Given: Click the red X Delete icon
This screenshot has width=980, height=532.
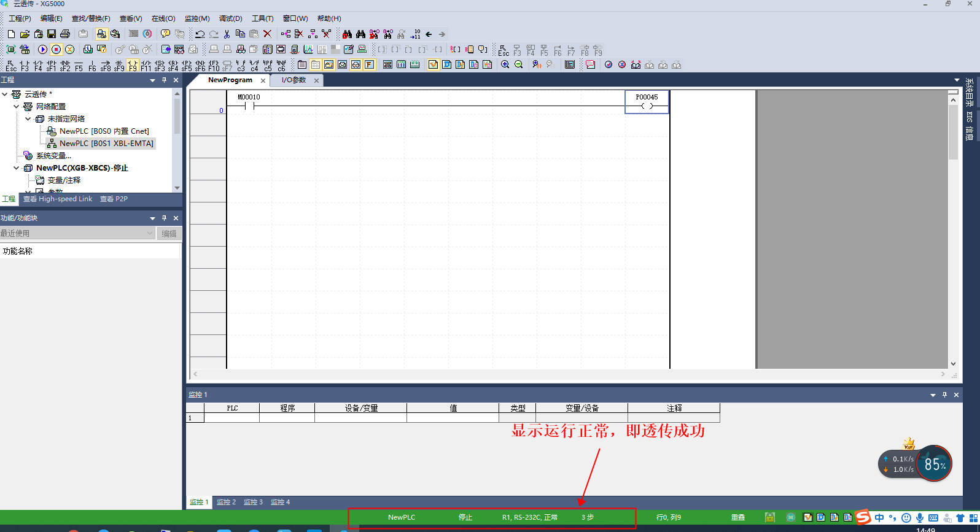Looking at the screenshot, I should pyautogui.click(x=267, y=34).
